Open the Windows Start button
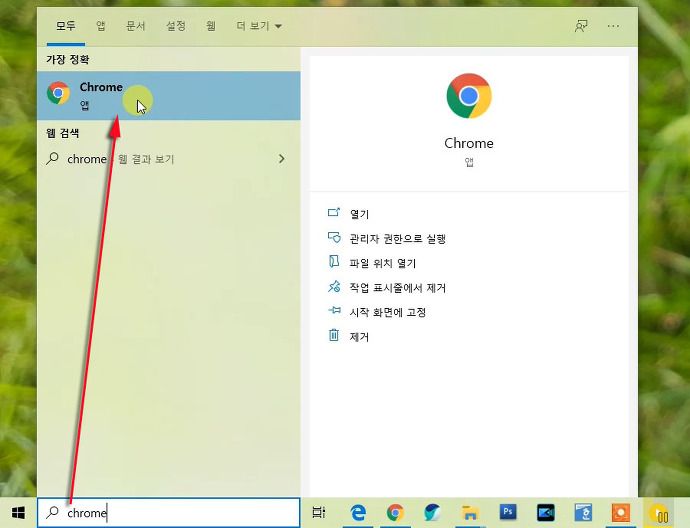 (x=18, y=513)
